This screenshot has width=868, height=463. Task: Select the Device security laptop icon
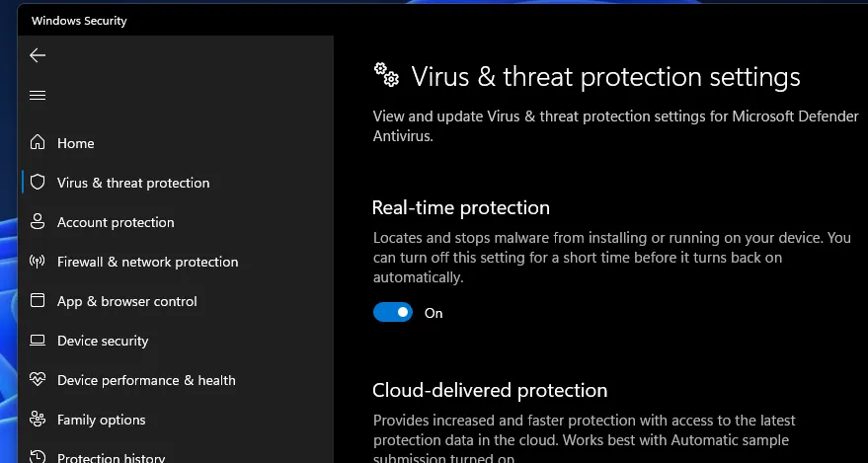click(x=38, y=341)
